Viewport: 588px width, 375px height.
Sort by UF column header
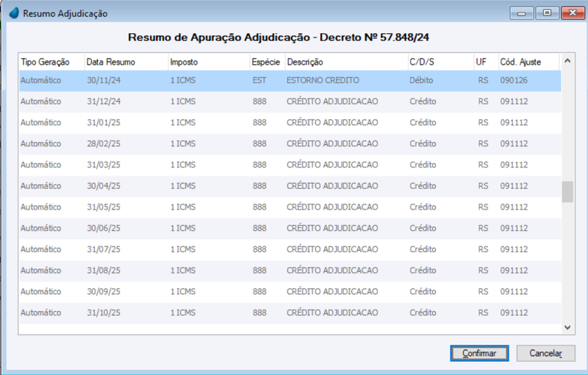[486, 62]
